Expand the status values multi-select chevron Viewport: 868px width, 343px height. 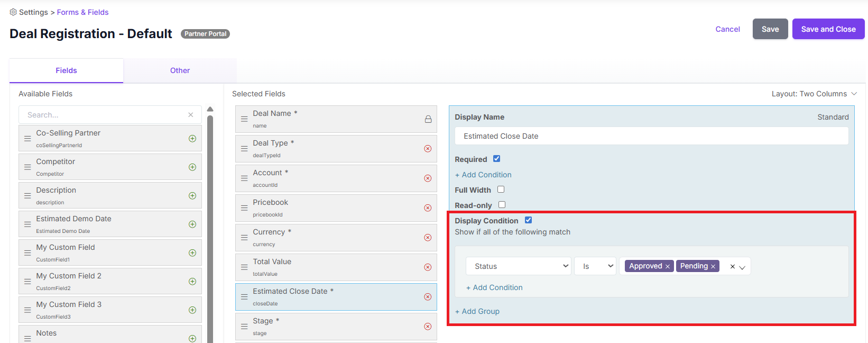click(742, 267)
